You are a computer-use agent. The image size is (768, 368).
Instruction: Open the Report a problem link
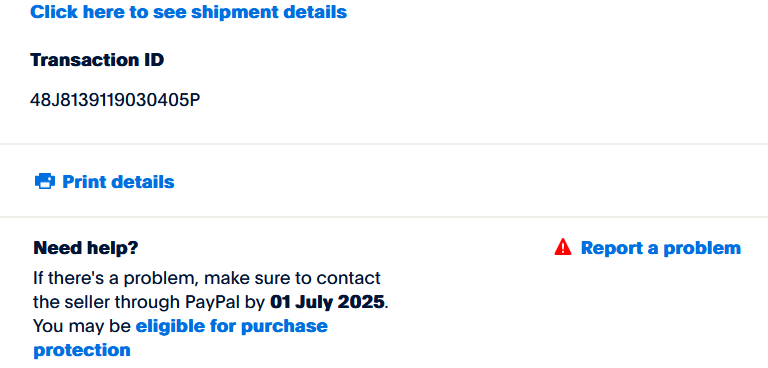(x=660, y=248)
